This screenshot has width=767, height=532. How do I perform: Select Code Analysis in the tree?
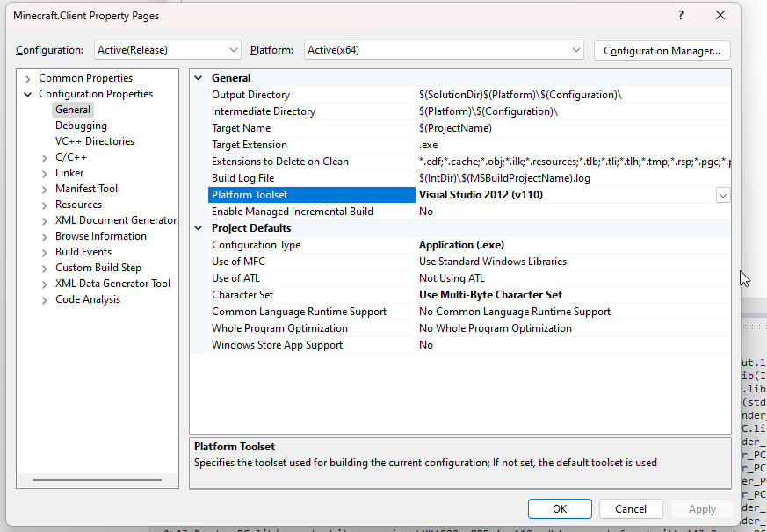tap(88, 299)
